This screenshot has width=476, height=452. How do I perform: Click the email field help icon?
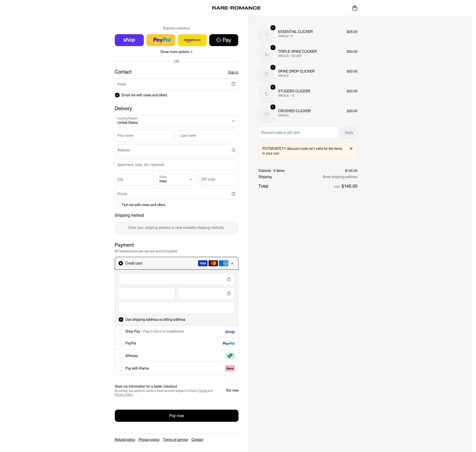pyautogui.click(x=233, y=84)
